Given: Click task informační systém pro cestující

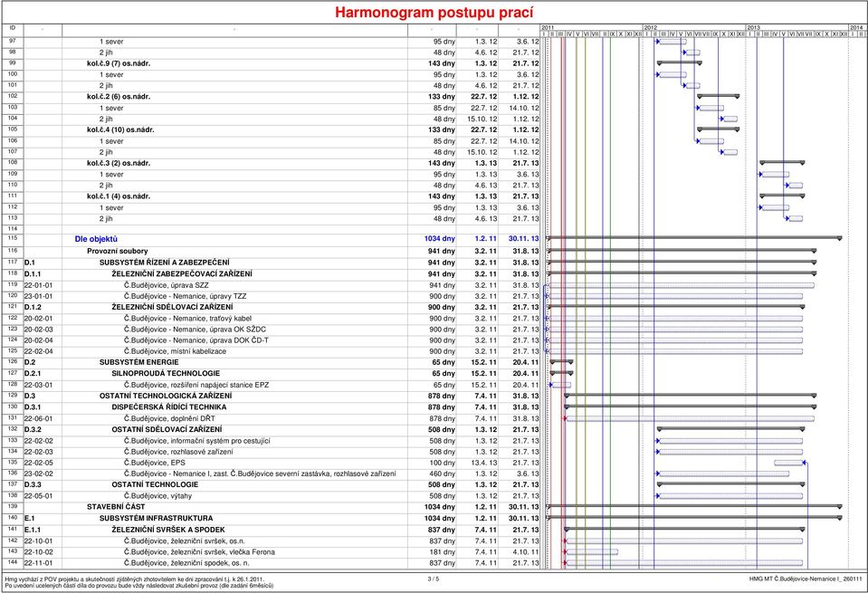Looking at the screenshot, I should pos(197,441).
